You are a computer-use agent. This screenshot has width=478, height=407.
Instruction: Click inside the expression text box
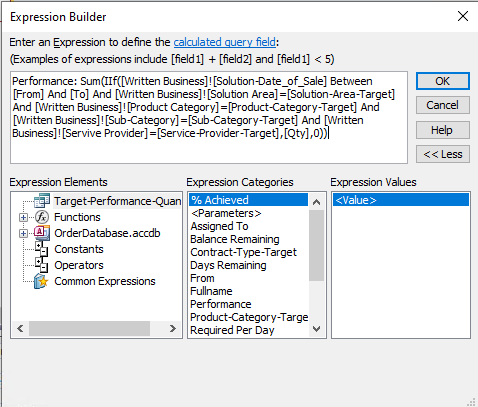click(209, 117)
